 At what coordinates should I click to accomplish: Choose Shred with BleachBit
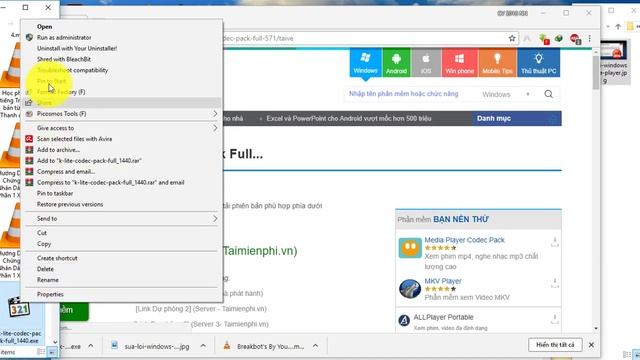(x=64, y=59)
